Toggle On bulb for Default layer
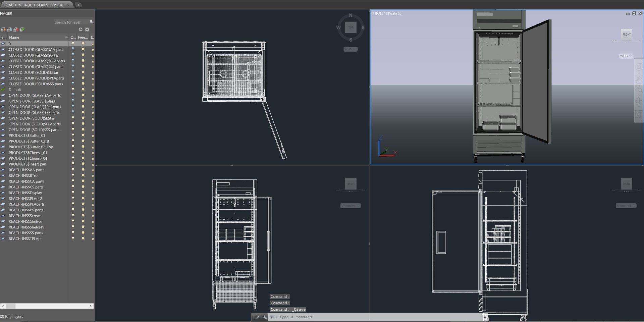Screen dimensions: 644x322 (x=73, y=90)
